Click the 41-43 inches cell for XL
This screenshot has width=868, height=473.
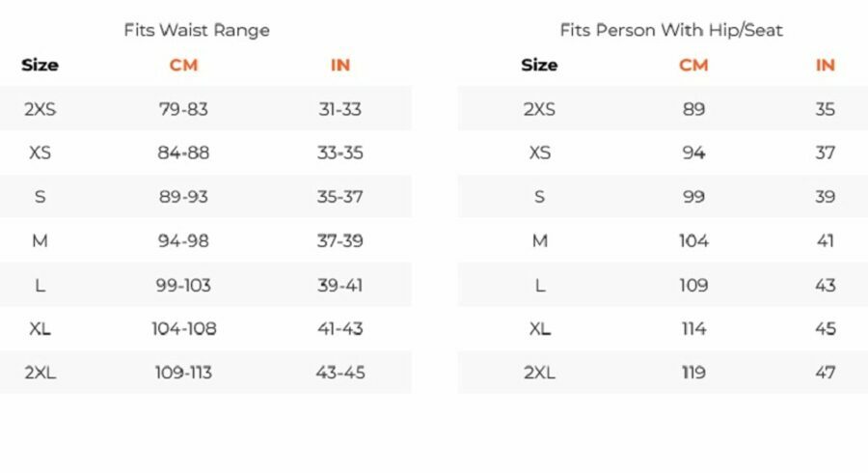(339, 329)
